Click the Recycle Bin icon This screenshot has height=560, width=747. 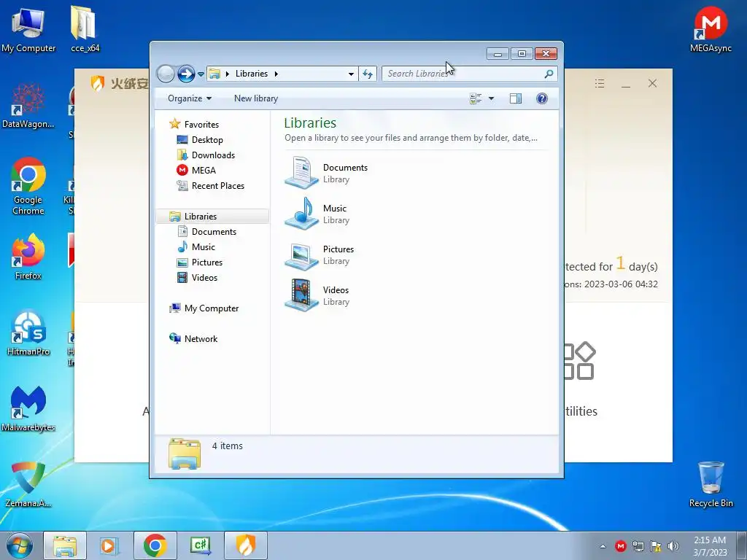coord(711,484)
